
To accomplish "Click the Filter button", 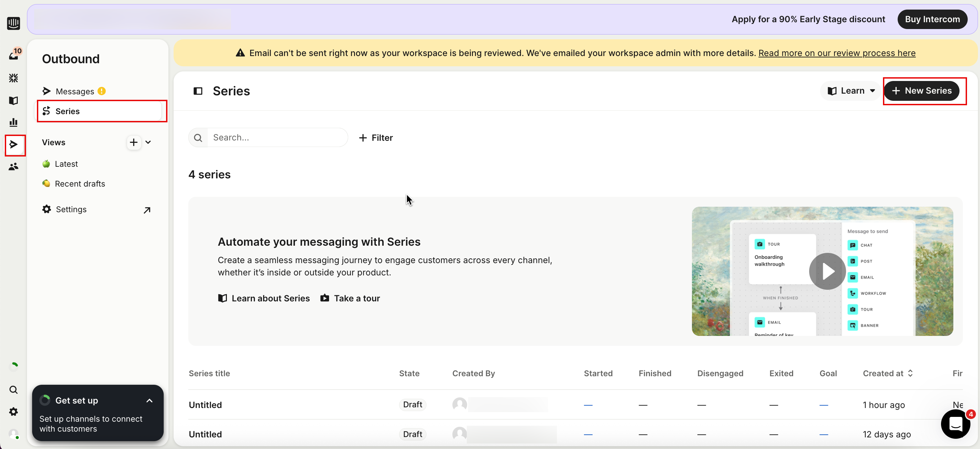I will (376, 138).
